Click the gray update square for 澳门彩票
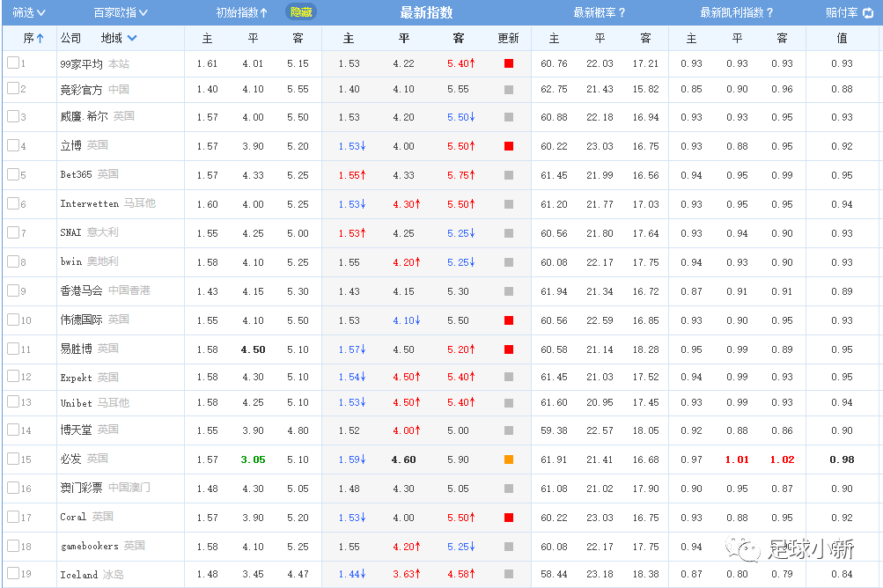This screenshot has width=883, height=588. 509,489
